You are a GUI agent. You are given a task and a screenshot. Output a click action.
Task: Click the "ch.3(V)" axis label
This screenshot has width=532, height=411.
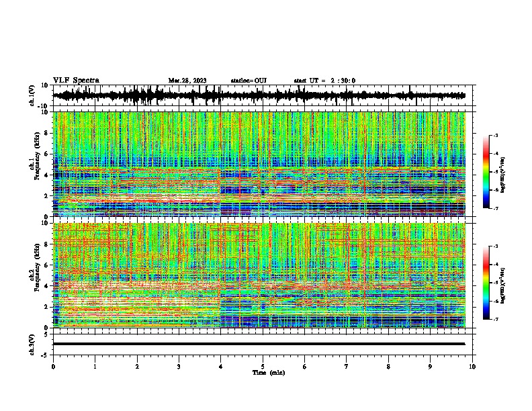tap(32, 345)
